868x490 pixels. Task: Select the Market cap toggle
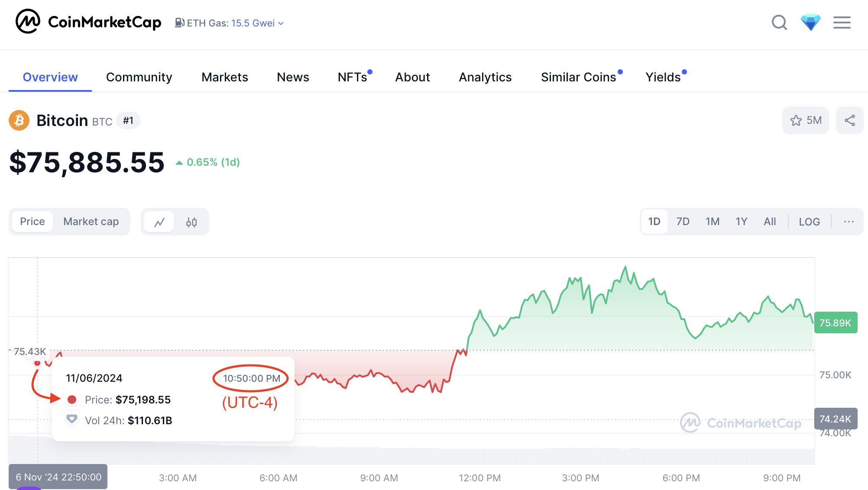point(91,222)
